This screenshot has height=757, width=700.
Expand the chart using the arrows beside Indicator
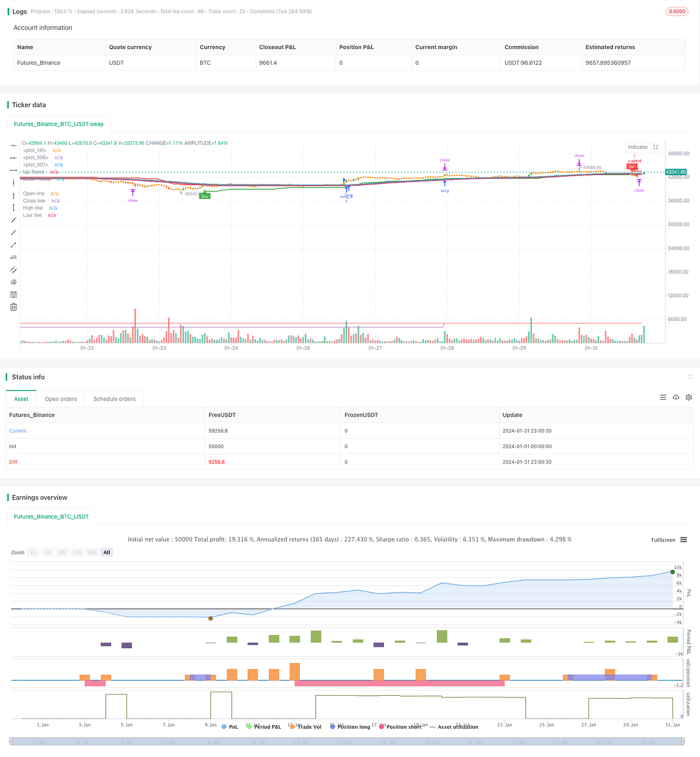[656, 147]
